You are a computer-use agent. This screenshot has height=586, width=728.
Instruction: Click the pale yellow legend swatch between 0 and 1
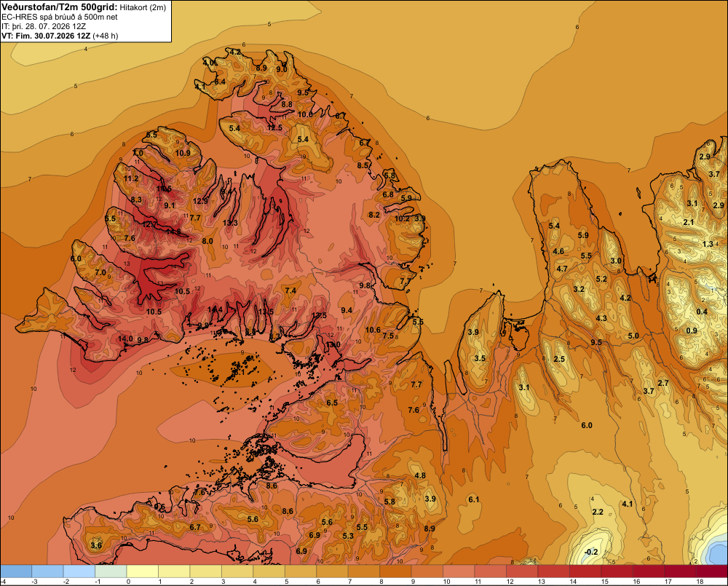coord(142,571)
